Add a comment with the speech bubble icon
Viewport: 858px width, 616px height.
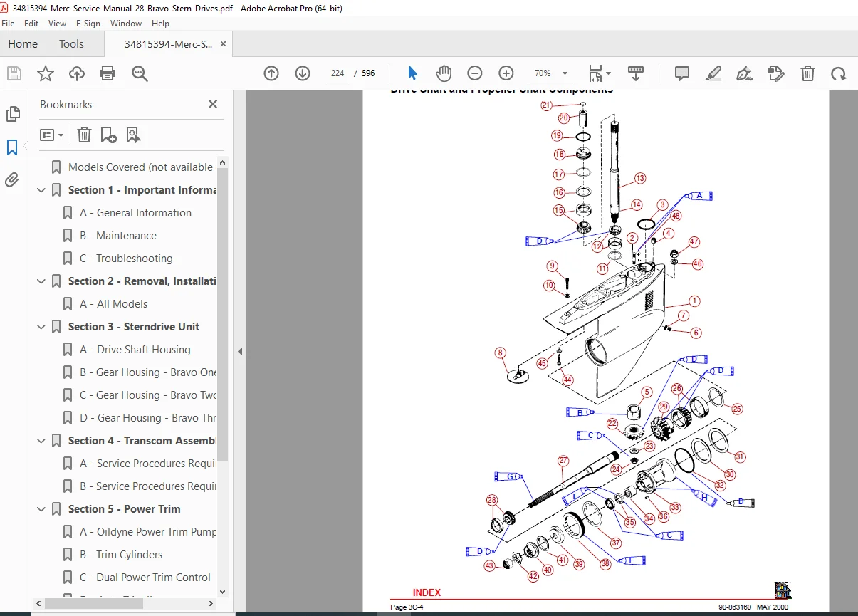682,73
